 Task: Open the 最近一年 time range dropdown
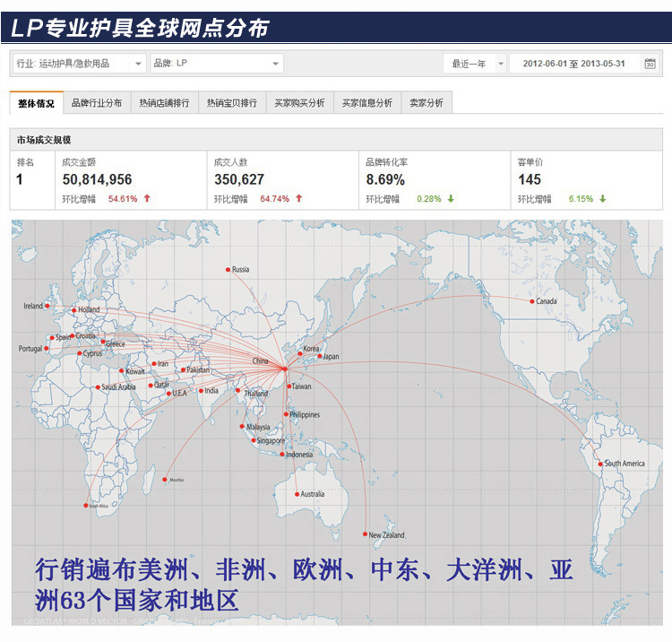475,64
